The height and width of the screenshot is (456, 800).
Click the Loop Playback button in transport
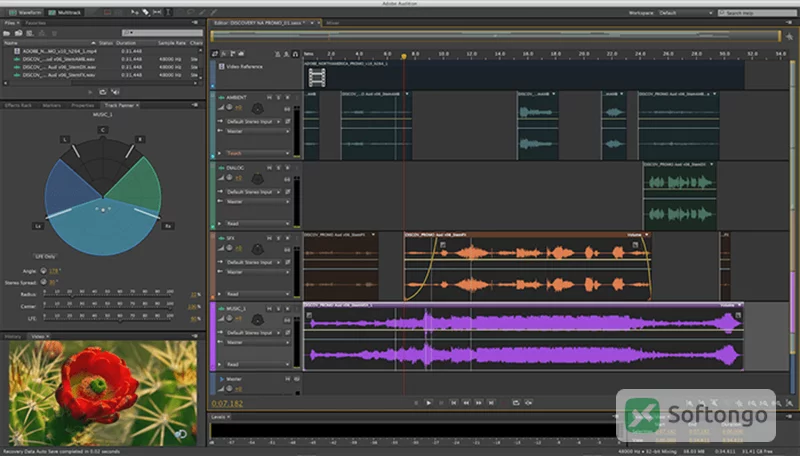(x=516, y=402)
